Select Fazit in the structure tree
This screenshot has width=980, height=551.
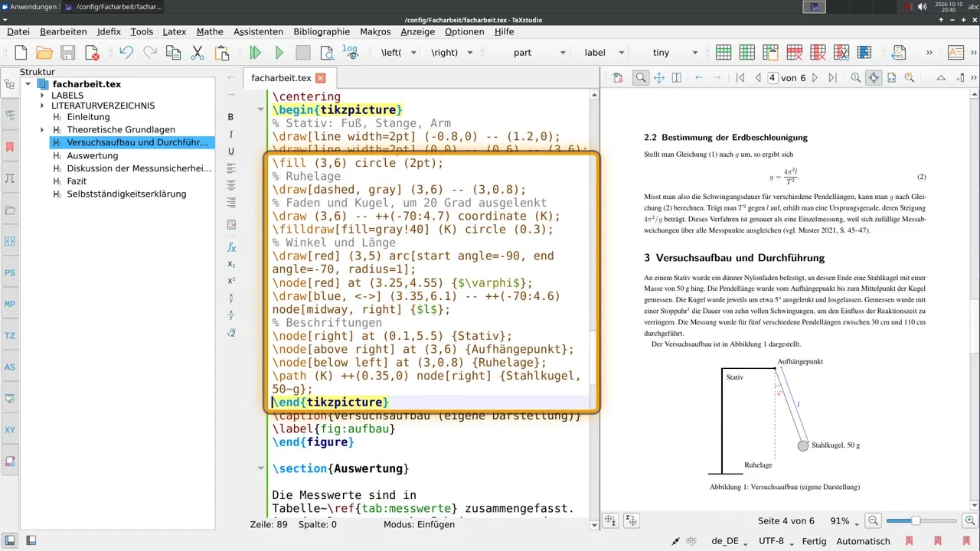point(77,181)
